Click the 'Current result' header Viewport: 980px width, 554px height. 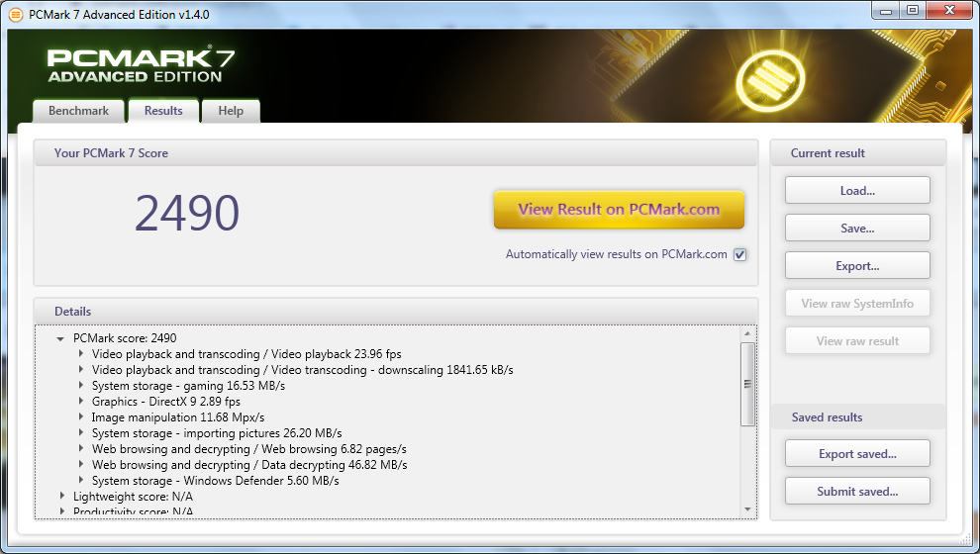point(828,153)
